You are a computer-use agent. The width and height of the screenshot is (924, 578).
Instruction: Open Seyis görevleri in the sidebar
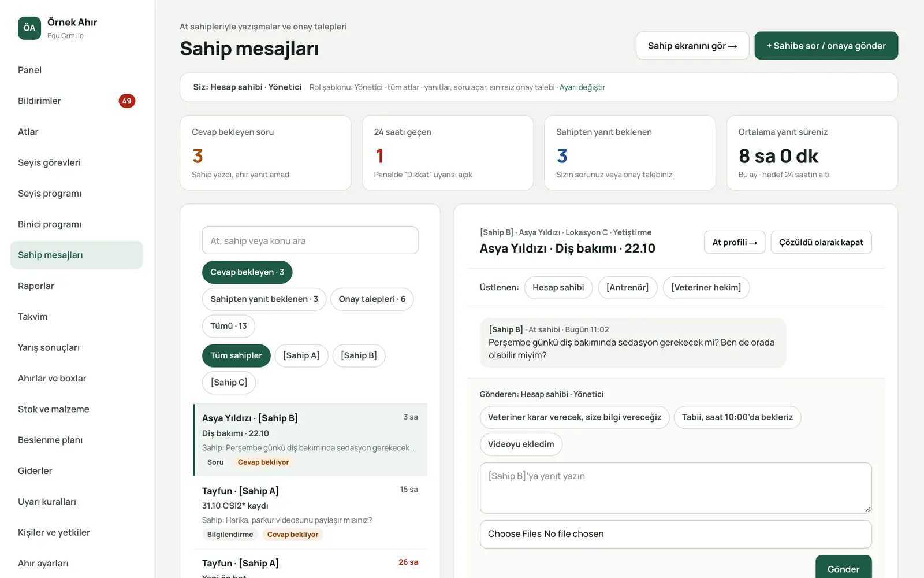coord(76,162)
